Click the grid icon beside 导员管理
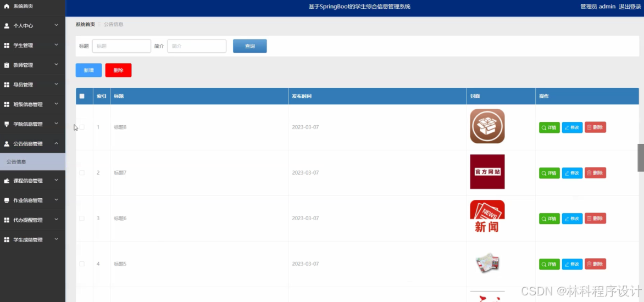Image resolution: width=644 pixels, height=302 pixels. (7, 85)
